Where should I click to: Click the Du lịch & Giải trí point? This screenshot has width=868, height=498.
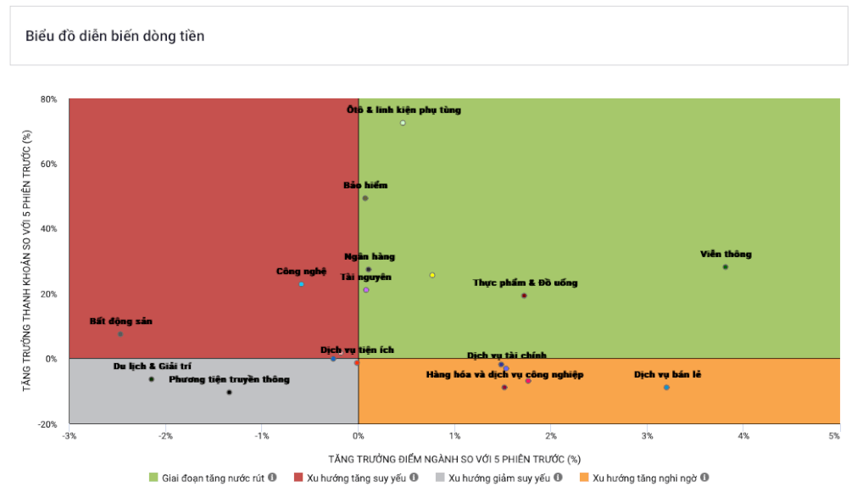(x=151, y=379)
